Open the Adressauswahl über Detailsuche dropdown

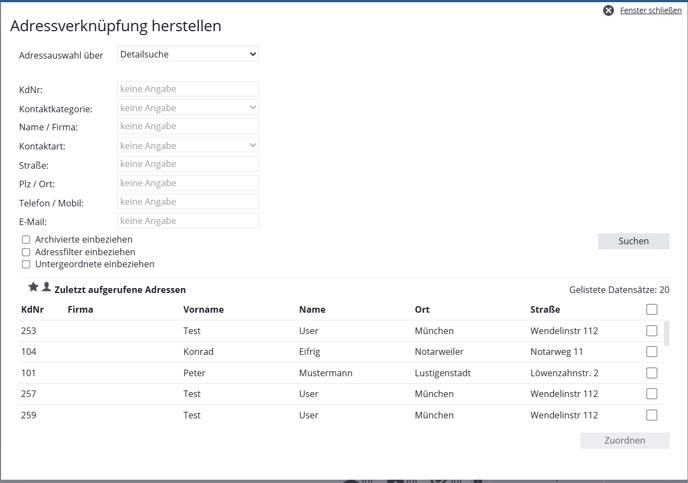pos(188,54)
